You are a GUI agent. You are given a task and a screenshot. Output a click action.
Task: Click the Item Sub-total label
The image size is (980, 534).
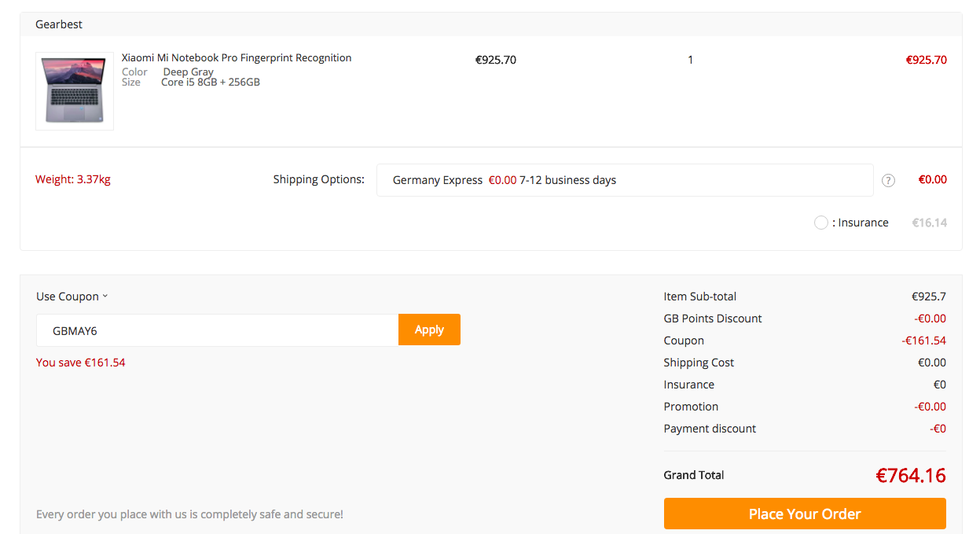700,296
